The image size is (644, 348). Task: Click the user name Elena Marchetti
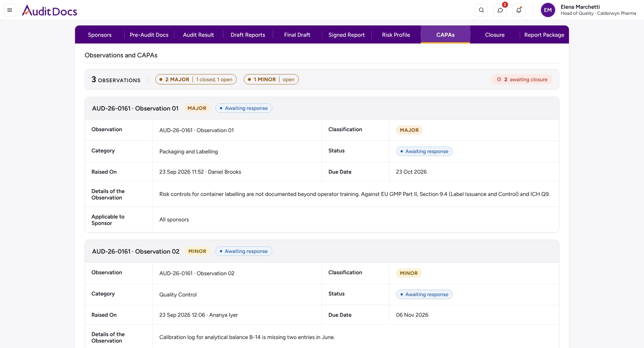click(x=580, y=7)
